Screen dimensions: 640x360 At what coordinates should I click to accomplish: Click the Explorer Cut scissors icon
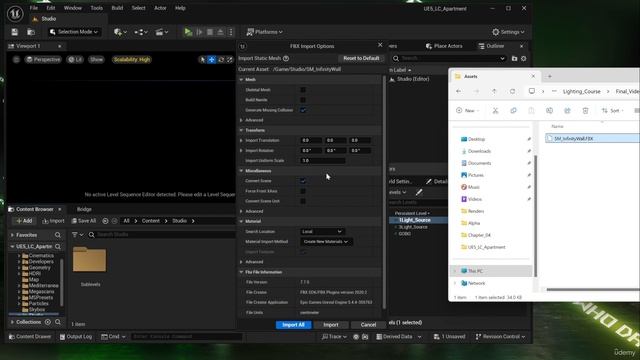[495, 111]
